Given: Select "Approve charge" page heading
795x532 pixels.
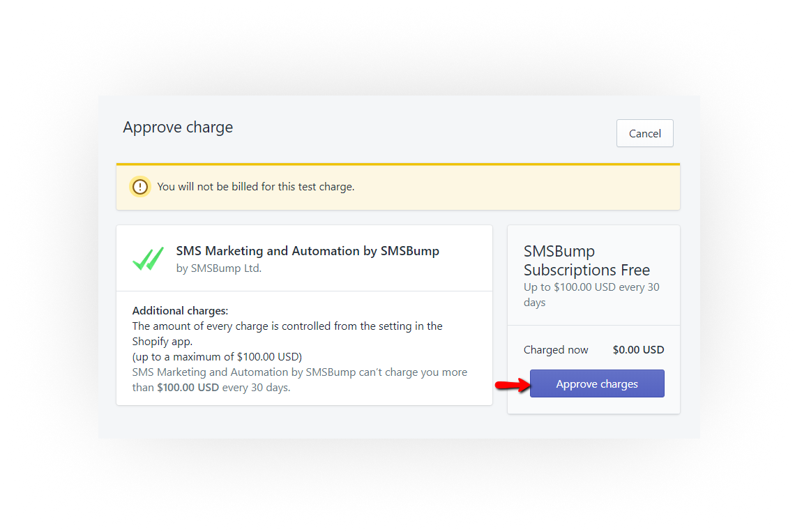Looking at the screenshot, I should coord(178,128).
